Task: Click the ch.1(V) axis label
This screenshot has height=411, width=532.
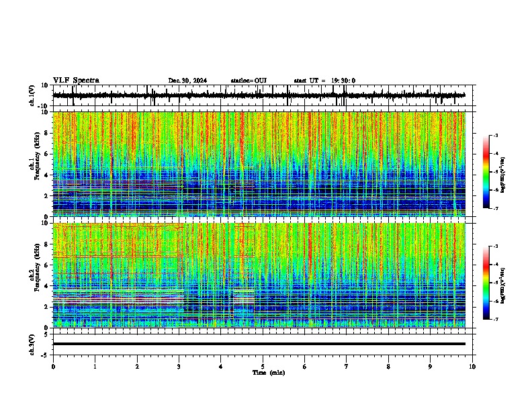Action: tap(32, 95)
